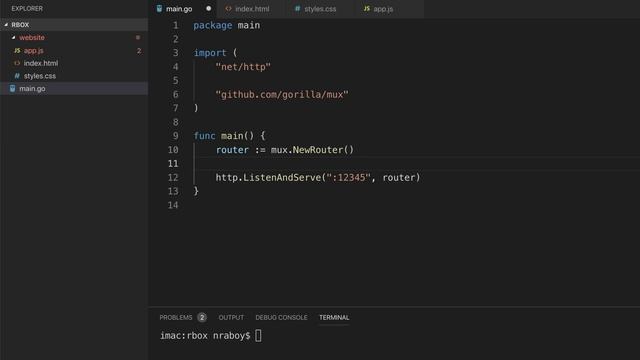Open styles.css in the Explorer tree
Viewport: 640px width, 360px height.
point(74,76)
